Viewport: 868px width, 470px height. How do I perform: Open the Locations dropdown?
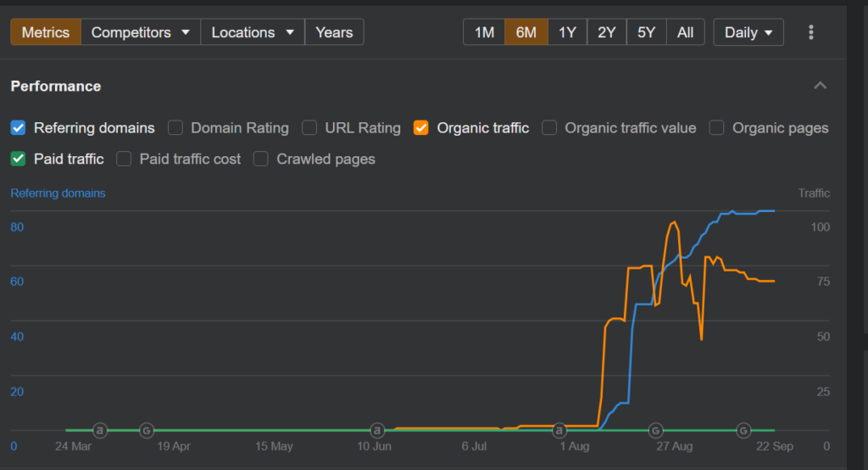pyautogui.click(x=253, y=32)
